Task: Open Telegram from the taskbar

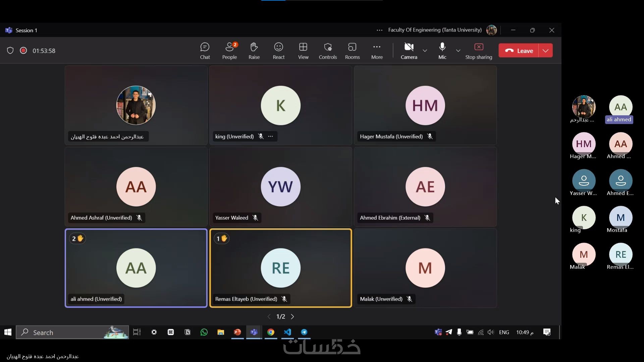Action: (x=304, y=332)
